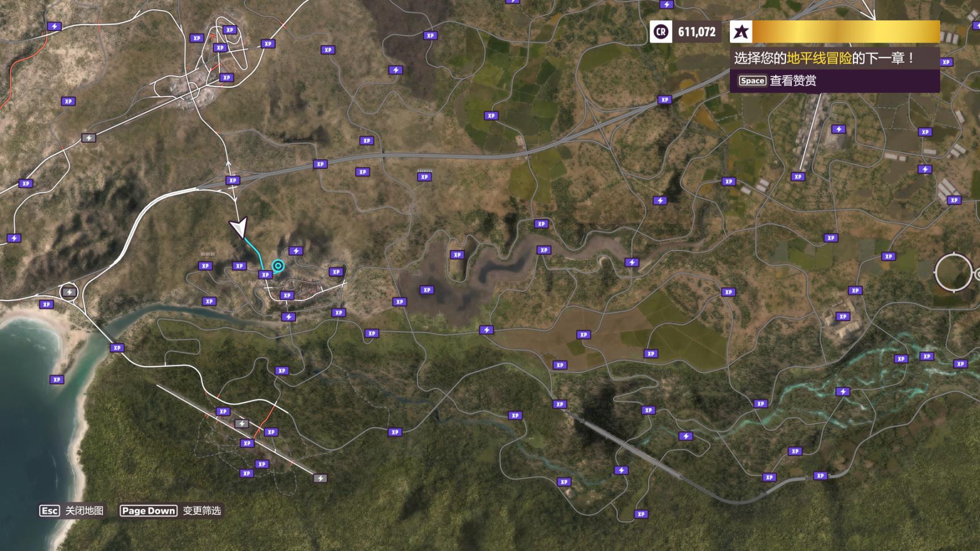Select the fast travel board on the river east of the swamp

[x=632, y=262]
